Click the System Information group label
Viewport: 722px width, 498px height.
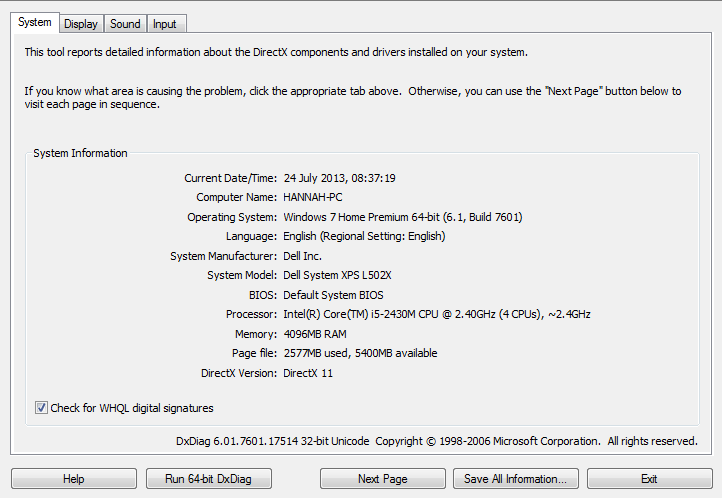point(80,153)
